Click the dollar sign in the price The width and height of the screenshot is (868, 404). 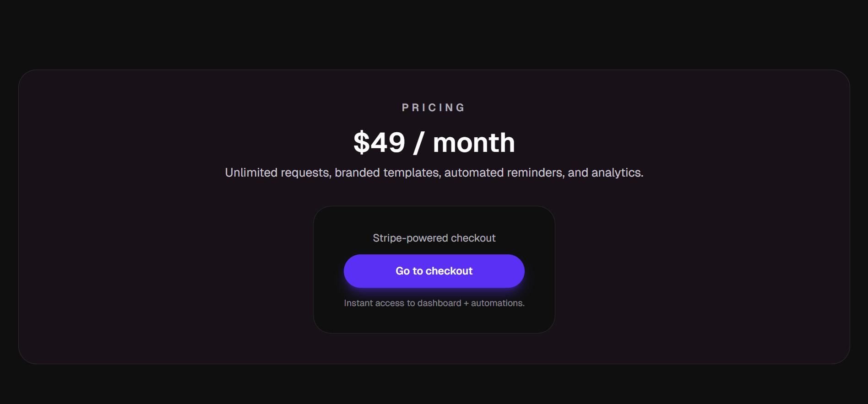click(361, 142)
